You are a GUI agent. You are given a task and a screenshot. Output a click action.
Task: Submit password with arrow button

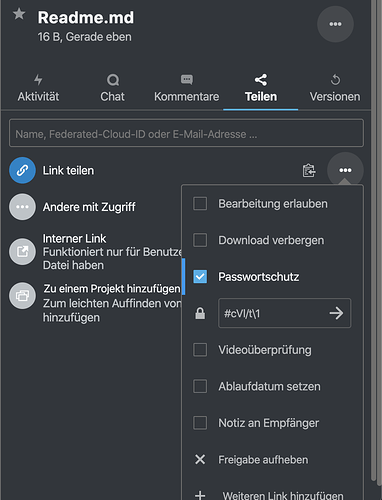click(336, 313)
